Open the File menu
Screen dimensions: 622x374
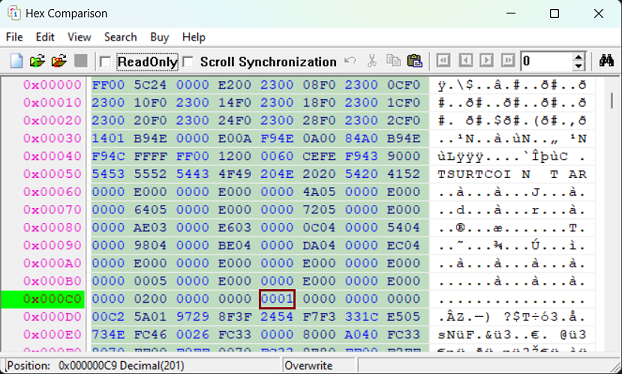(x=14, y=37)
